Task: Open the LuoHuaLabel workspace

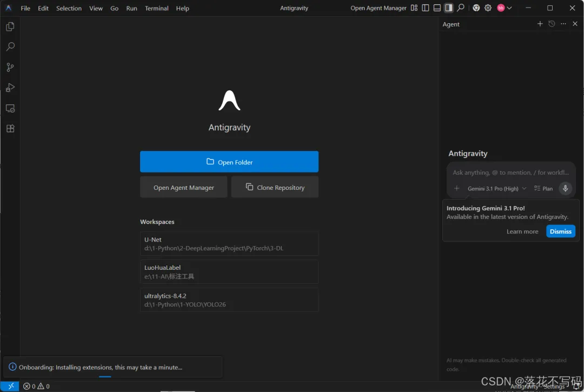Action: pos(229,272)
